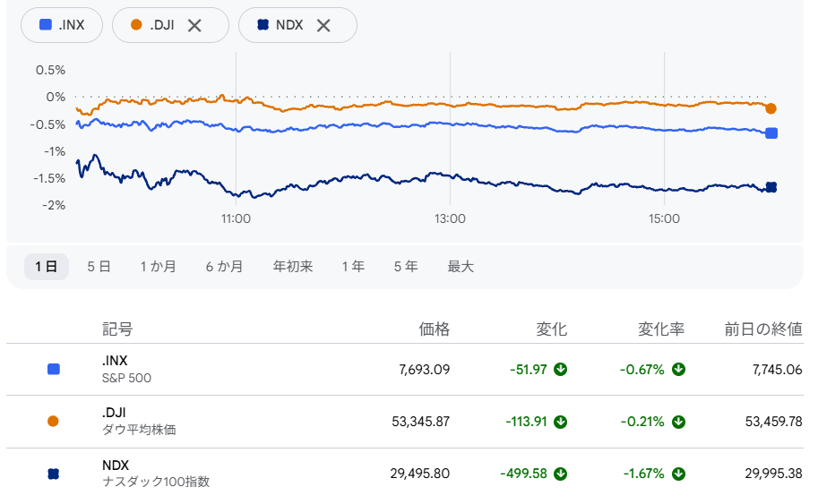Switch chart to 1か月 range

[x=158, y=267]
